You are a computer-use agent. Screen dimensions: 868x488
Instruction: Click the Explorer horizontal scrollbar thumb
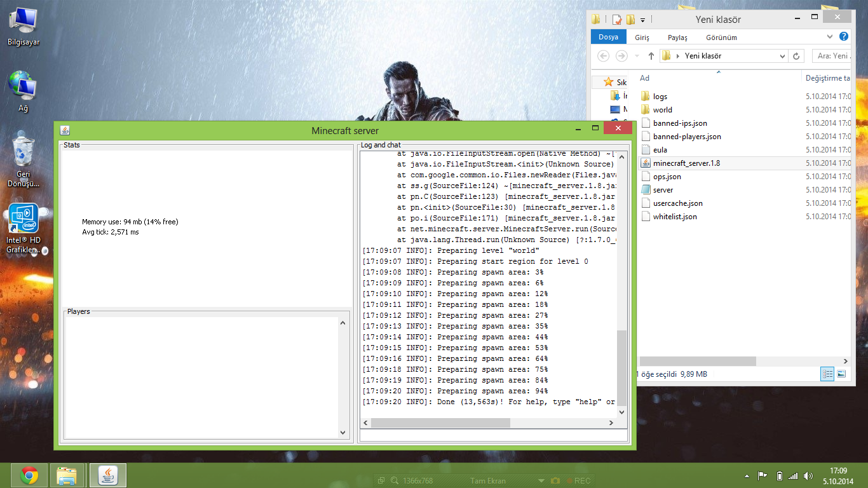coord(698,361)
